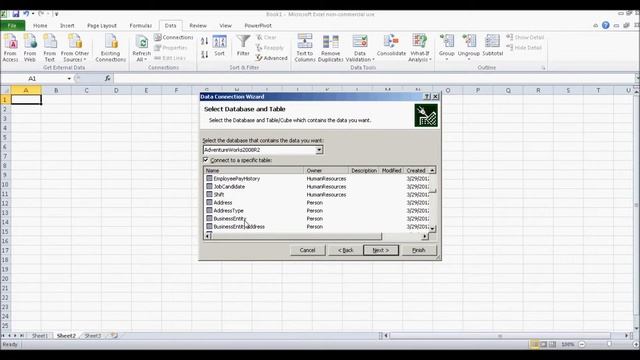
Task: Open Data Validation dropdown
Action: [360, 56]
